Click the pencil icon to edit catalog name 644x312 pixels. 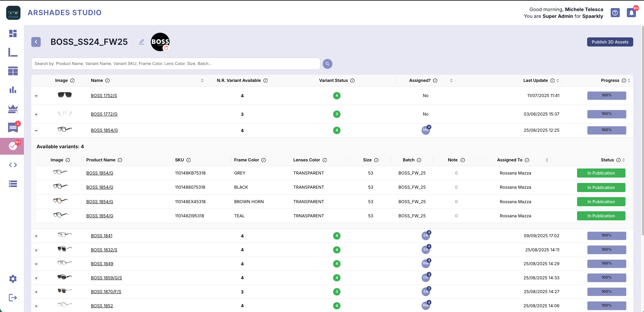[142, 42]
